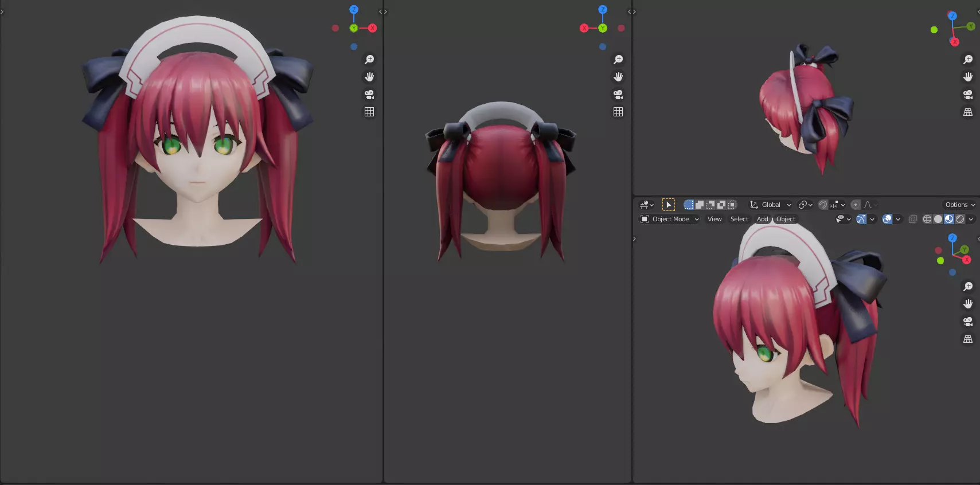Switch to Solid viewport shading
Image resolution: width=980 pixels, height=485 pixels.
[938, 219]
